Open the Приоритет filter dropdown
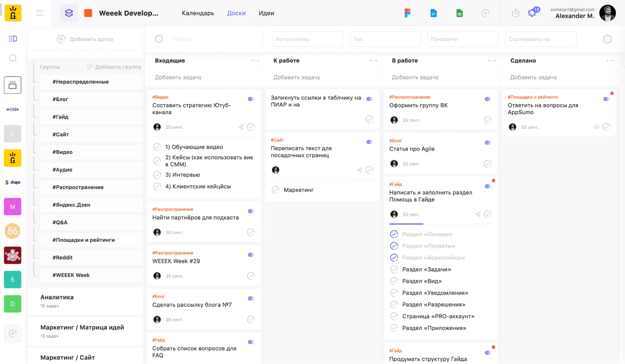This screenshot has width=625, height=364. coord(463,39)
